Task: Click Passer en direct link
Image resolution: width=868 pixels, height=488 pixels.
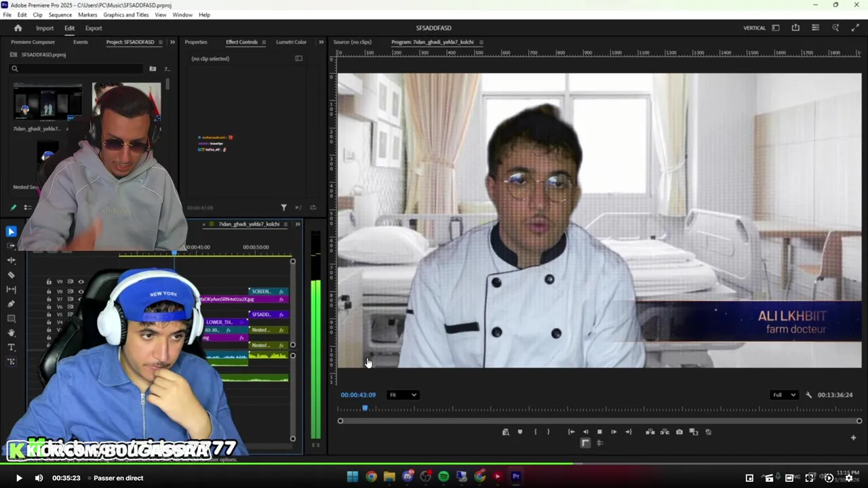Action: [x=118, y=478]
